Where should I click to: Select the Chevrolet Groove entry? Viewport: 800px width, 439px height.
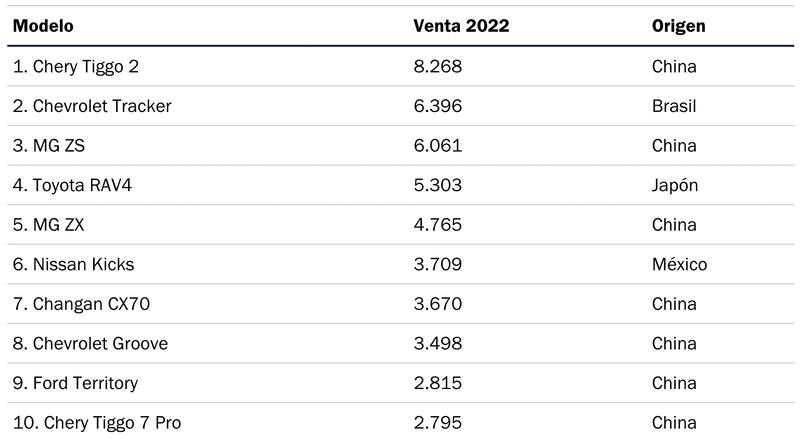point(90,344)
